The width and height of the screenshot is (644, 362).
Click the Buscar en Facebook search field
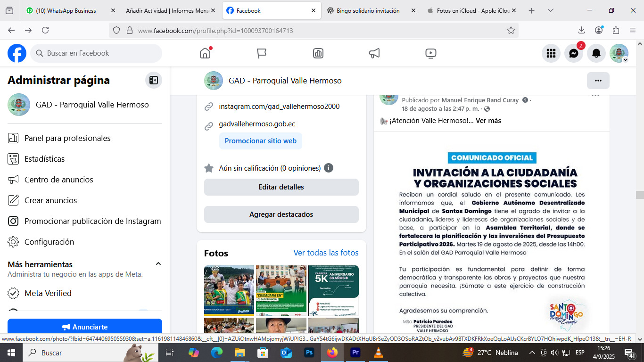coord(97,53)
